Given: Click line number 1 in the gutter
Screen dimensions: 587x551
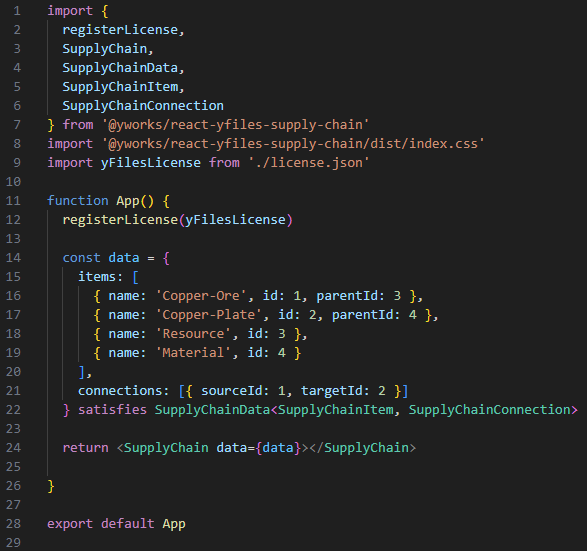Looking at the screenshot, I should point(17,11).
